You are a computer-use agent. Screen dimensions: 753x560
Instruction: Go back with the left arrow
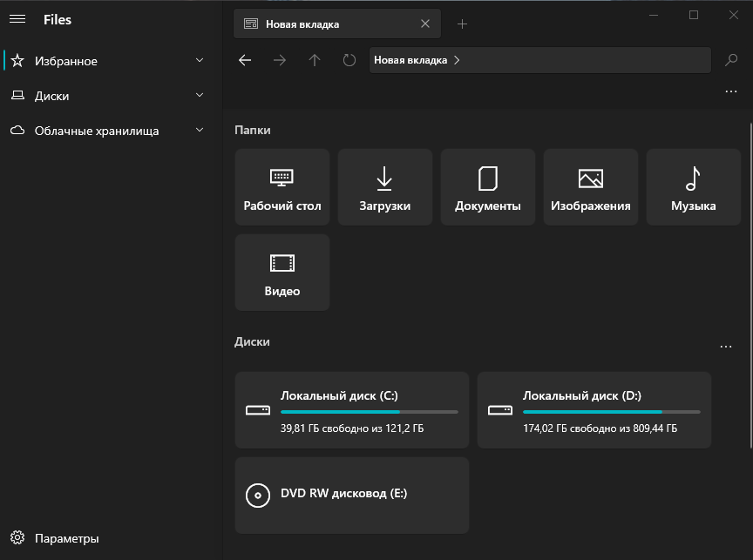(x=245, y=60)
